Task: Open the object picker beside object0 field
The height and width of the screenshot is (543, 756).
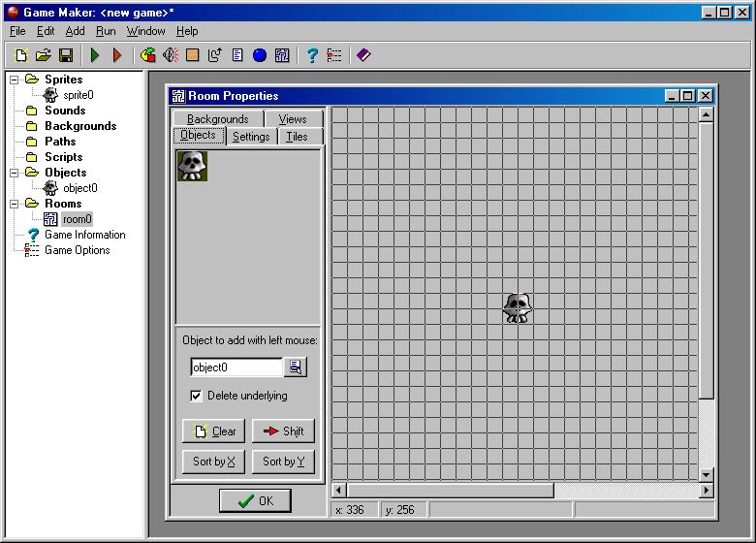Action: [296, 367]
